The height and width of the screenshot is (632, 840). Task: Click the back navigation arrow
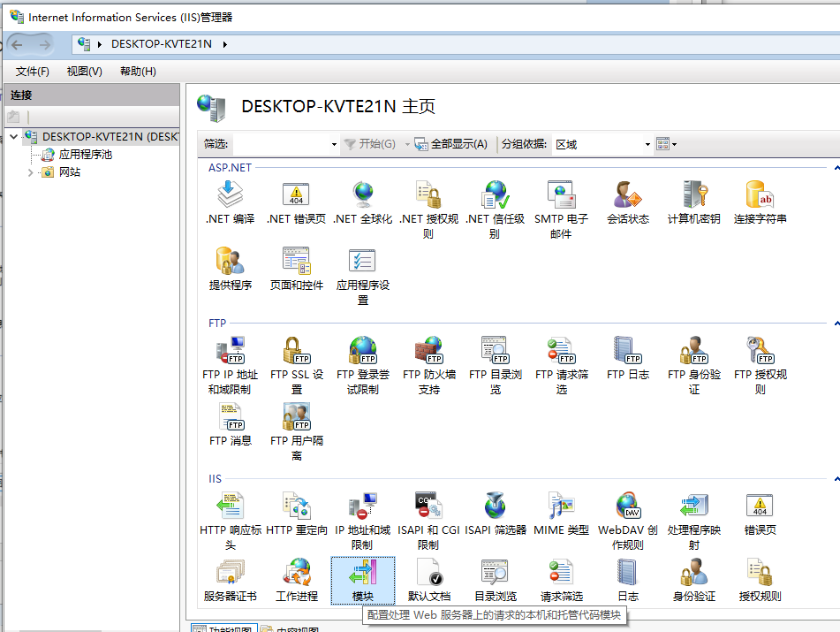tap(17, 44)
